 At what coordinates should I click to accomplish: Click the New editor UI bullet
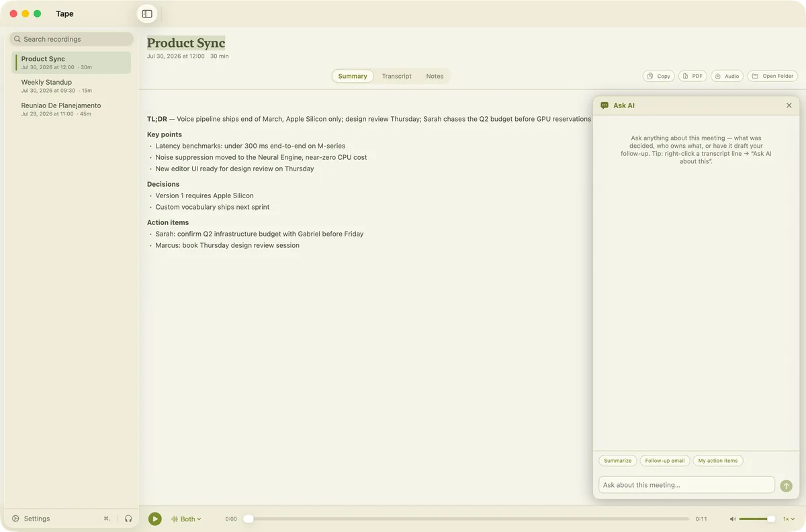[x=234, y=169]
